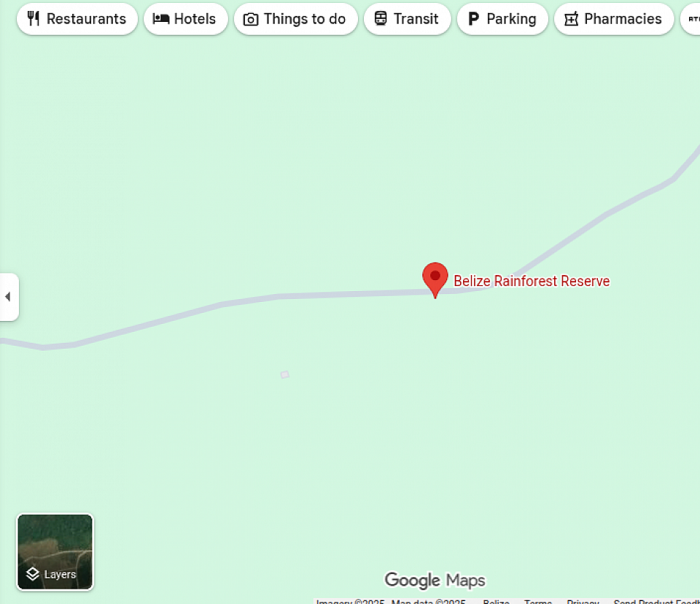Click the Hotels bed icon
The width and height of the screenshot is (700, 604).
coord(160,19)
